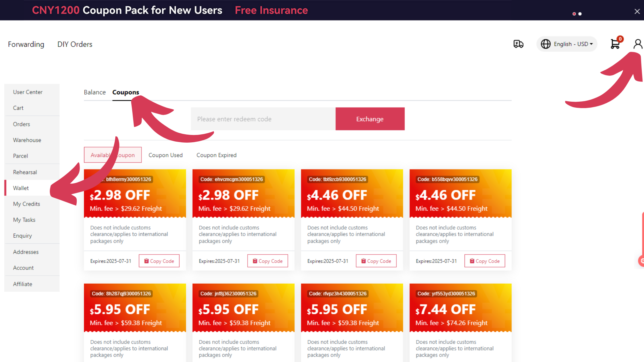Open Parcel in the sidebar

(x=20, y=156)
